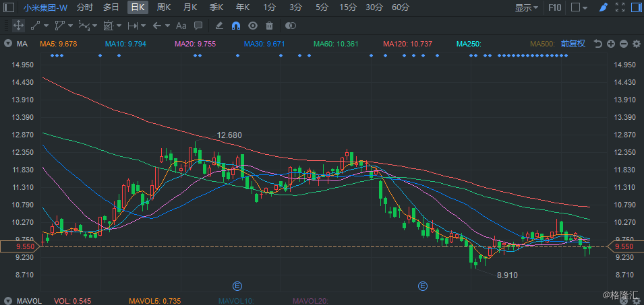Expand the line drawing tool dropdown

click(46, 26)
